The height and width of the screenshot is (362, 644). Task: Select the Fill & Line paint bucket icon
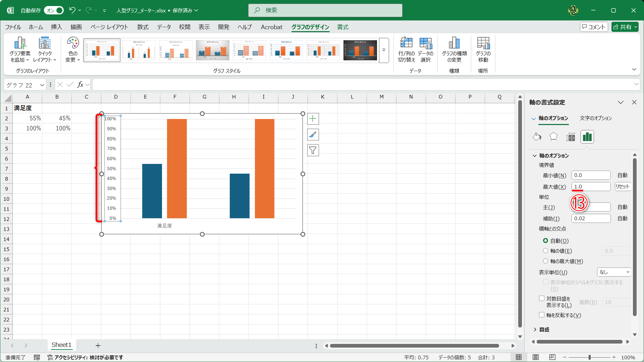[537, 137]
